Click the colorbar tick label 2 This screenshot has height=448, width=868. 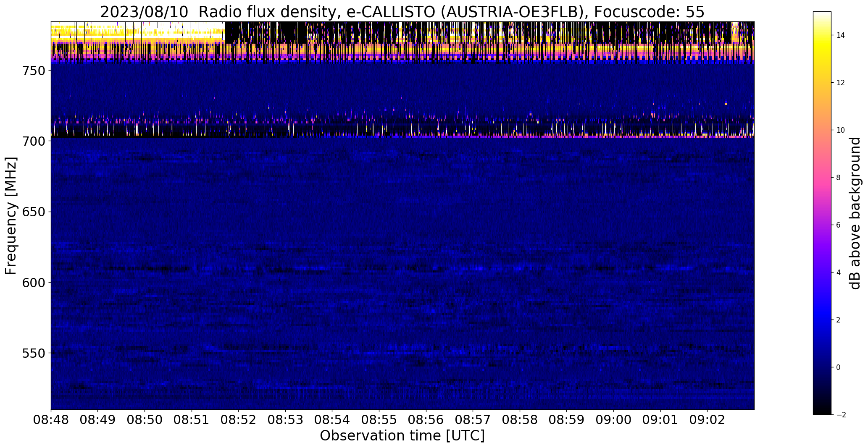[838, 320]
